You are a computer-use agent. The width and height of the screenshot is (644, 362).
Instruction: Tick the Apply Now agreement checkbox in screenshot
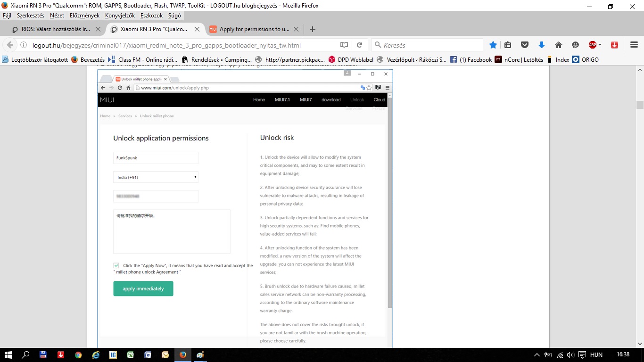(x=116, y=266)
